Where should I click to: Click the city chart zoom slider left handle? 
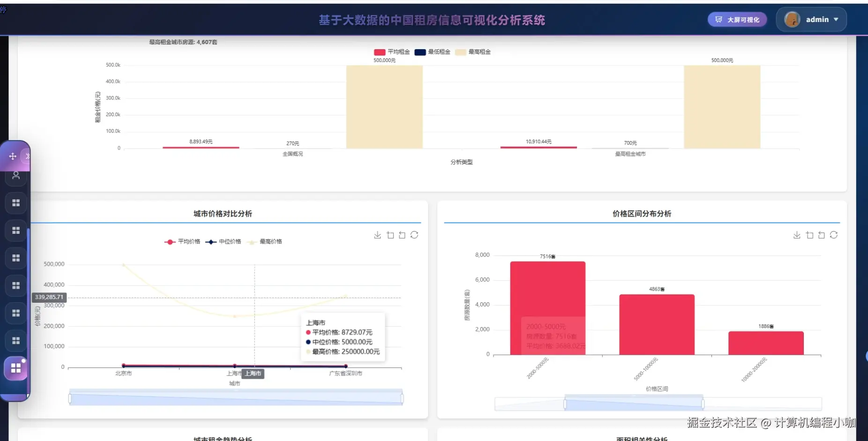[70, 399]
